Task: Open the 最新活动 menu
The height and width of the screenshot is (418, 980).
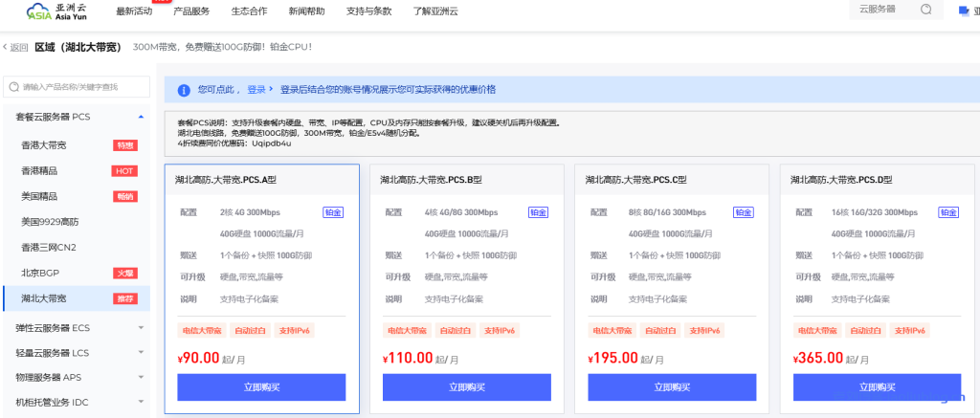Action: (x=134, y=11)
